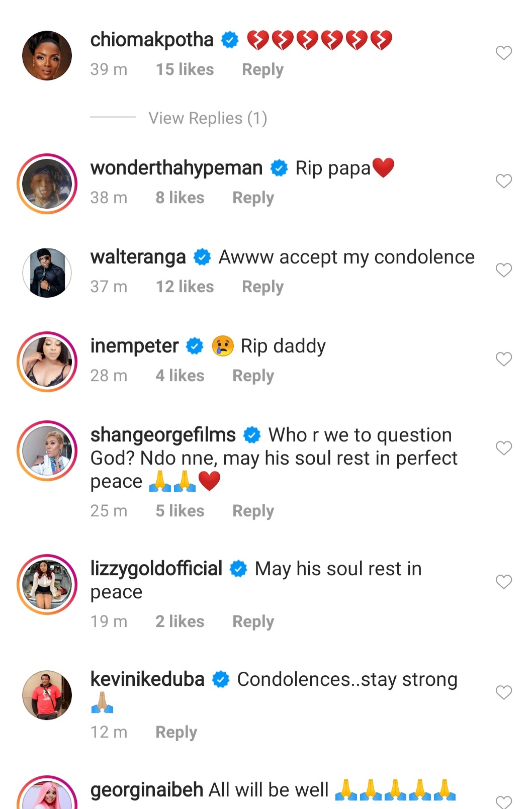Open walteranga's profile photo
532x809 pixels.
click(x=47, y=273)
